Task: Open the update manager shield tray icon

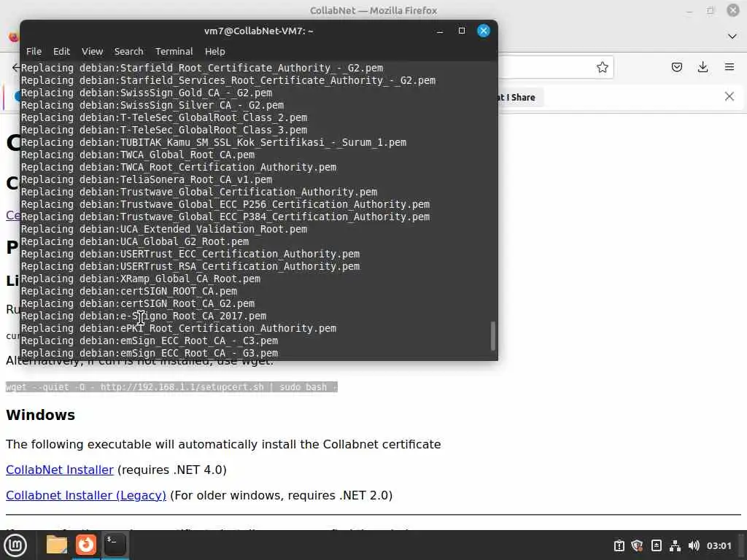Action: pos(638,545)
